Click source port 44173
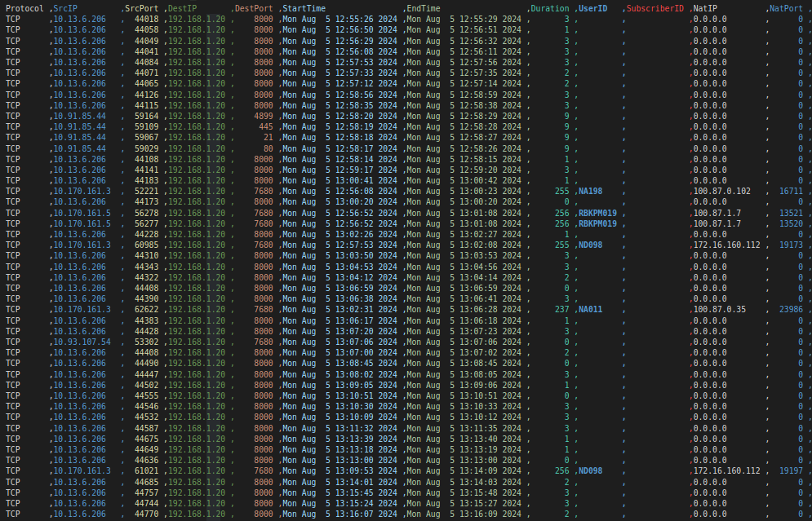Image resolution: width=812 pixels, height=521 pixels. click(147, 201)
